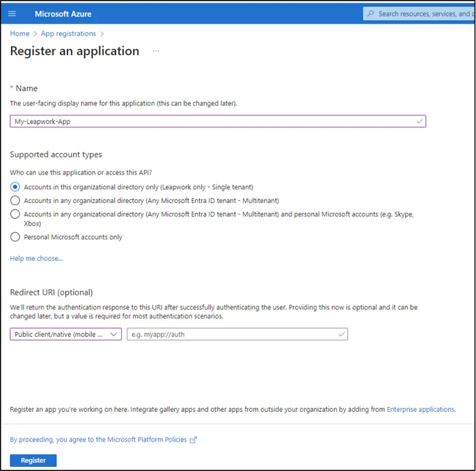Click the checkmark icon in Name field
Viewport: 476px width, 471px height.
coord(420,121)
